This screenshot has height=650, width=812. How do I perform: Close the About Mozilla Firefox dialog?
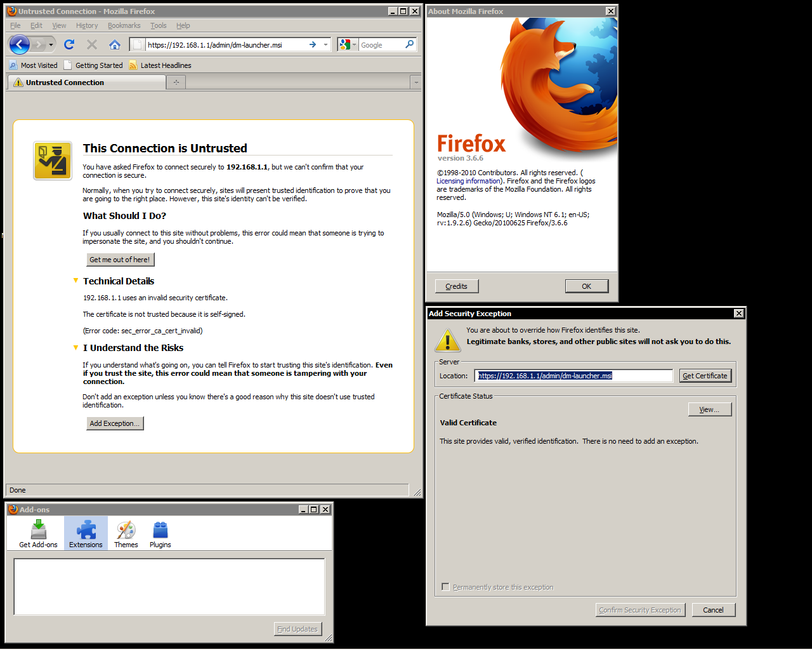[x=610, y=11]
